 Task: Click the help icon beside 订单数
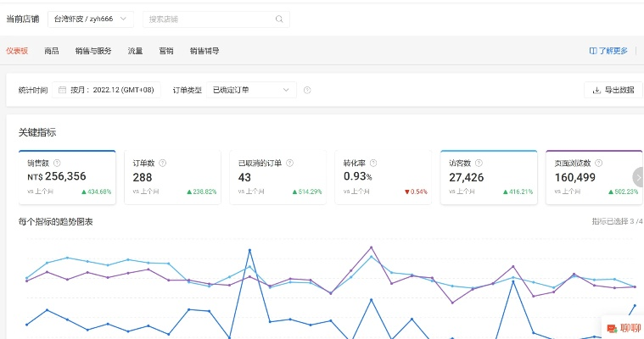point(163,163)
